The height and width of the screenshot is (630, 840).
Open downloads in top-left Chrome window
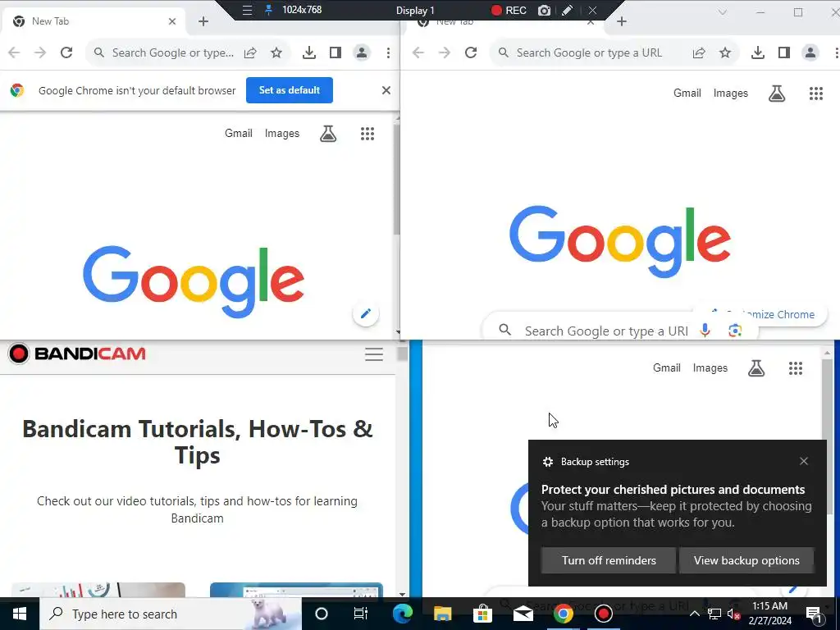point(309,52)
